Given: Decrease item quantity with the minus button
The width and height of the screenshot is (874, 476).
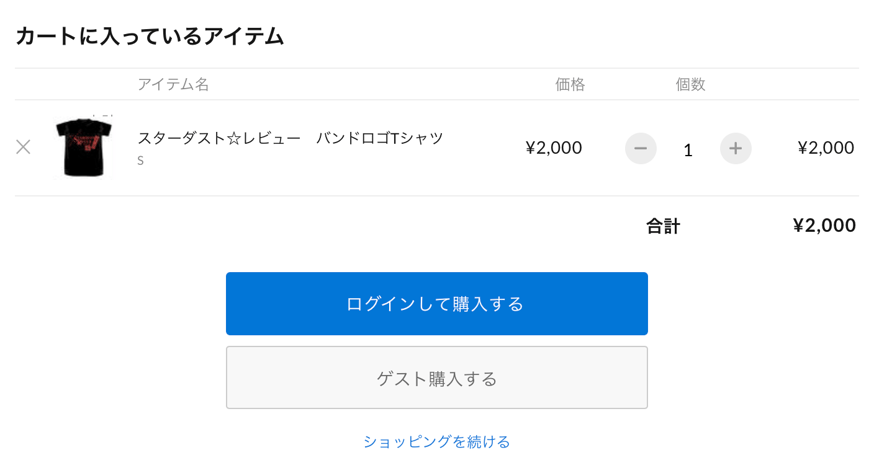Looking at the screenshot, I should [640, 148].
